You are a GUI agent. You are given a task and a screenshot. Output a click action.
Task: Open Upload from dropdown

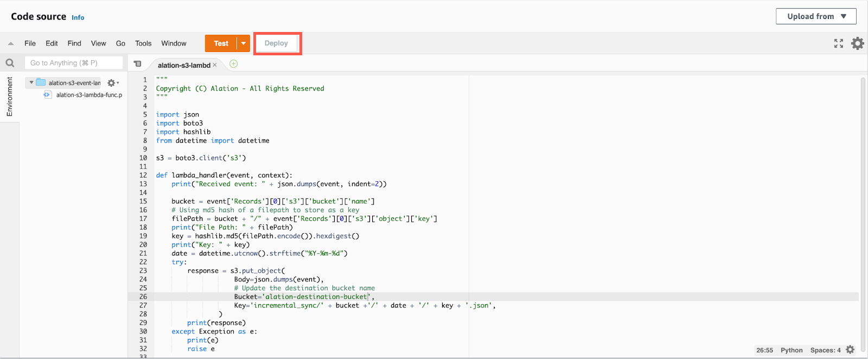(x=816, y=16)
